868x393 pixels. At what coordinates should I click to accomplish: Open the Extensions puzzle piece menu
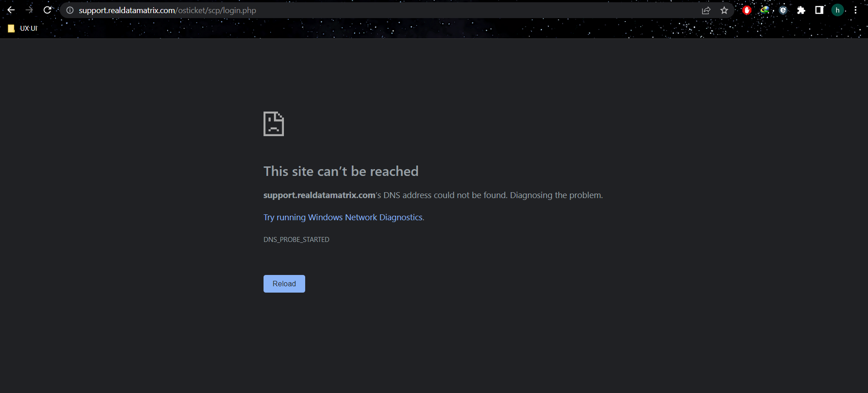(801, 10)
